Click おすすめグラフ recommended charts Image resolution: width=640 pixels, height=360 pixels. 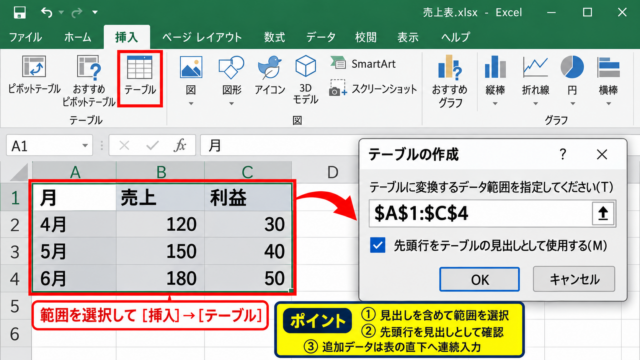449,82
